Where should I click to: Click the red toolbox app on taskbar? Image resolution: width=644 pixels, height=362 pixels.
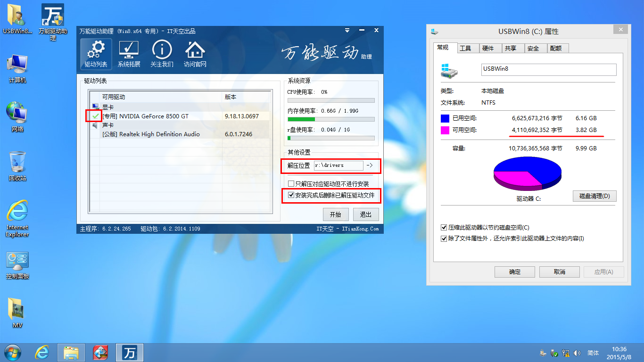[x=100, y=352]
